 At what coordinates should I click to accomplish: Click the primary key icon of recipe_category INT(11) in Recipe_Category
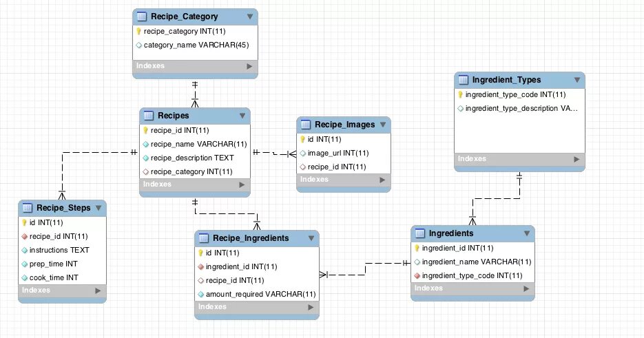(139, 31)
